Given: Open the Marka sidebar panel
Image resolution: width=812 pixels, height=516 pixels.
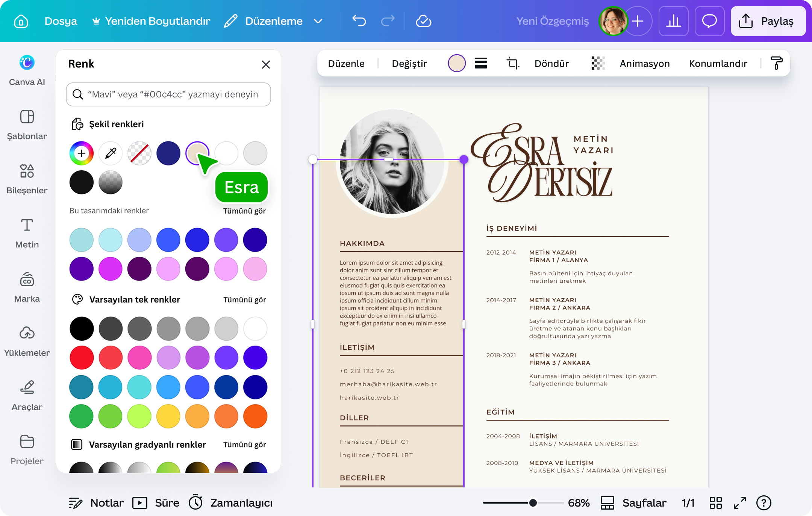Looking at the screenshot, I should point(27,287).
